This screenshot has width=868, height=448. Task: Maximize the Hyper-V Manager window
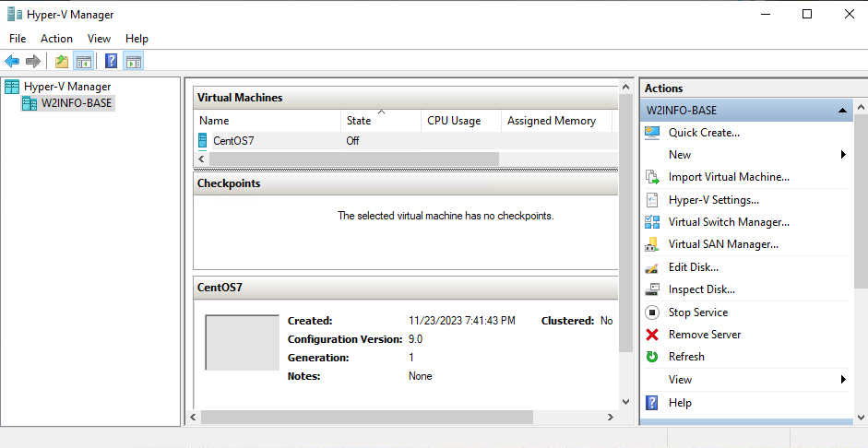point(807,15)
